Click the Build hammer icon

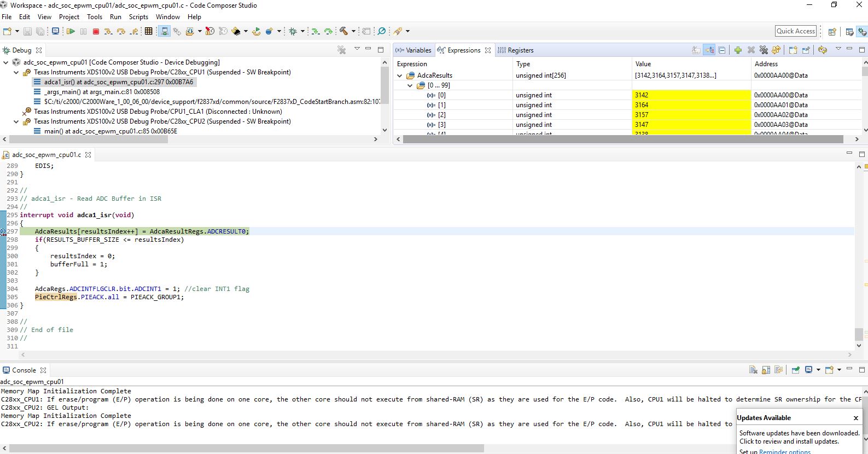pyautogui.click(x=343, y=31)
